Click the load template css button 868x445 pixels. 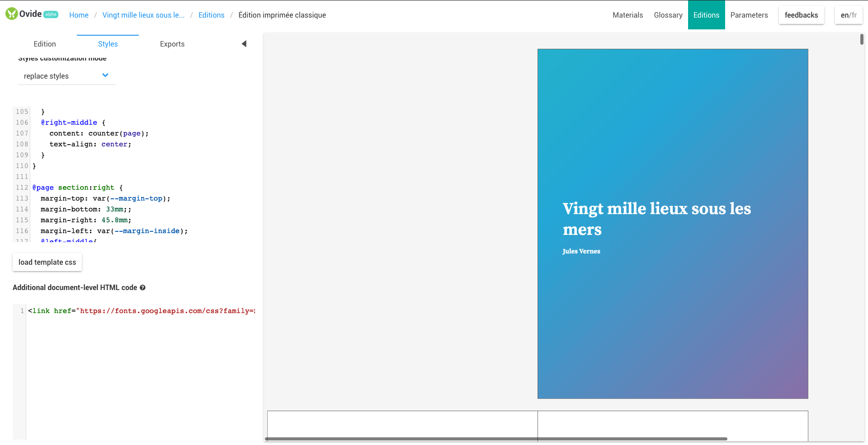point(47,262)
